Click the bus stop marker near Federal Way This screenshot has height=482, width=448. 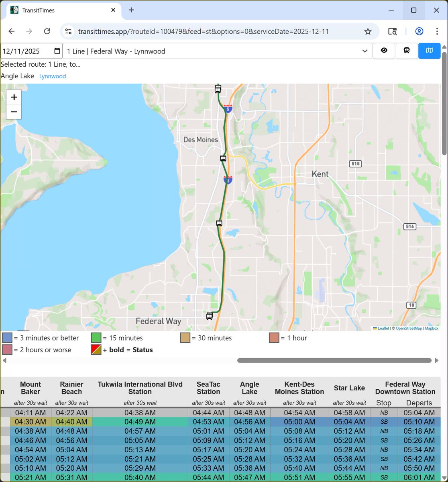point(210,317)
